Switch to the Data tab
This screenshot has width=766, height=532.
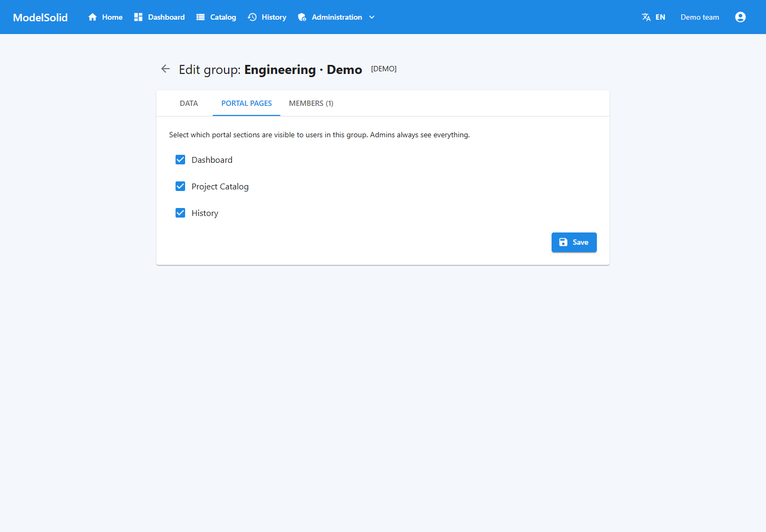click(x=189, y=103)
